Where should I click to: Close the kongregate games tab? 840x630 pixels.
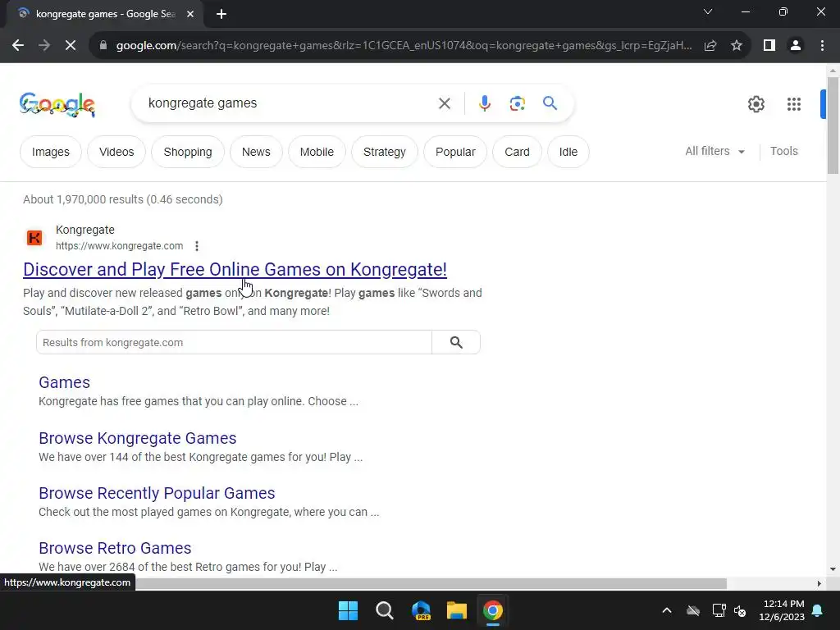pos(190,15)
